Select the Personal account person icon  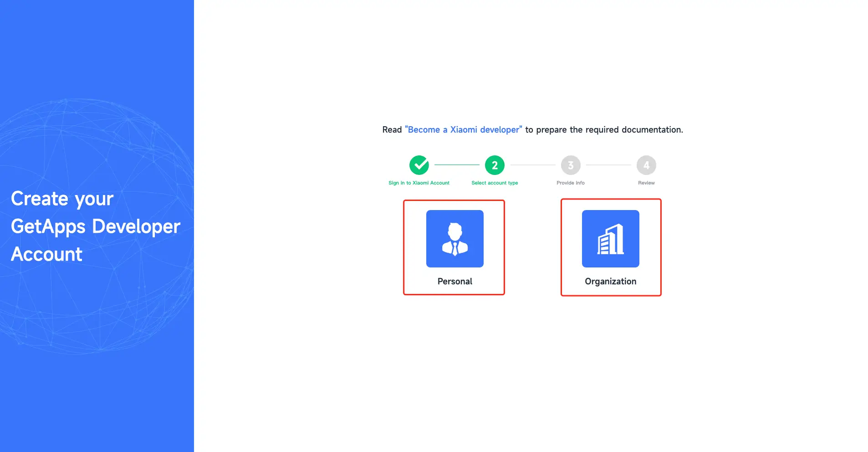(454, 239)
